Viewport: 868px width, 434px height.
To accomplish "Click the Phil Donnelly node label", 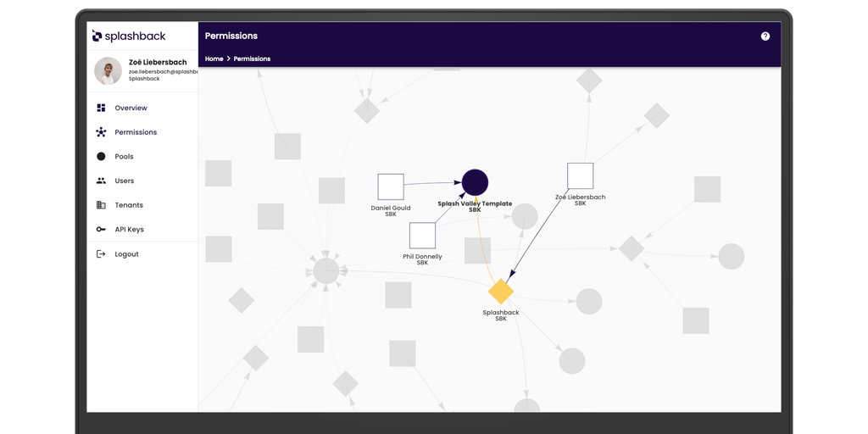I will click(422, 259).
